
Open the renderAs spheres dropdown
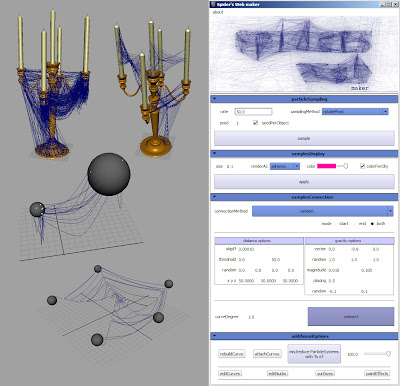[x=285, y=166]
